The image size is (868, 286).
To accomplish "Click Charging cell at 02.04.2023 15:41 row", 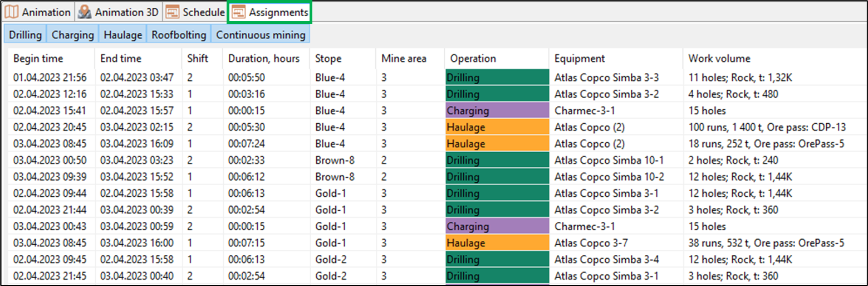I will 498,110.
